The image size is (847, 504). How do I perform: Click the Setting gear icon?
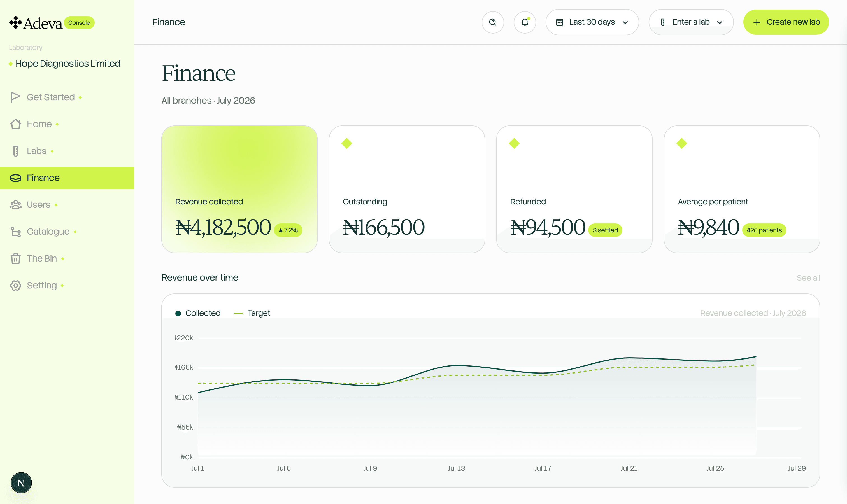[15, 286]
